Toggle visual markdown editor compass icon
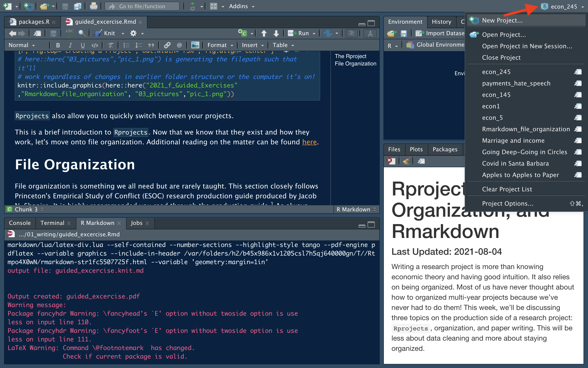 point(370,33)
